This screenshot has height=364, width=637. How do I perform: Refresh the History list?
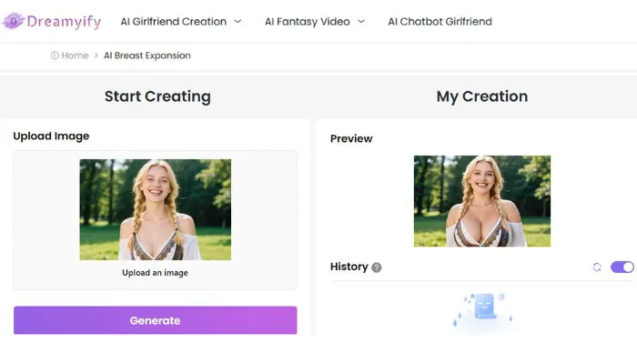[597, 267]
